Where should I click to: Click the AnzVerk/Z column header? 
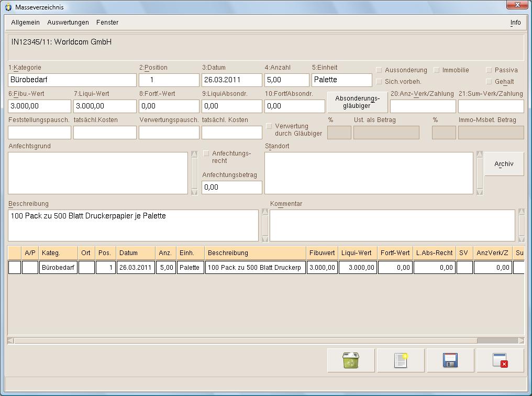point(493,253)
